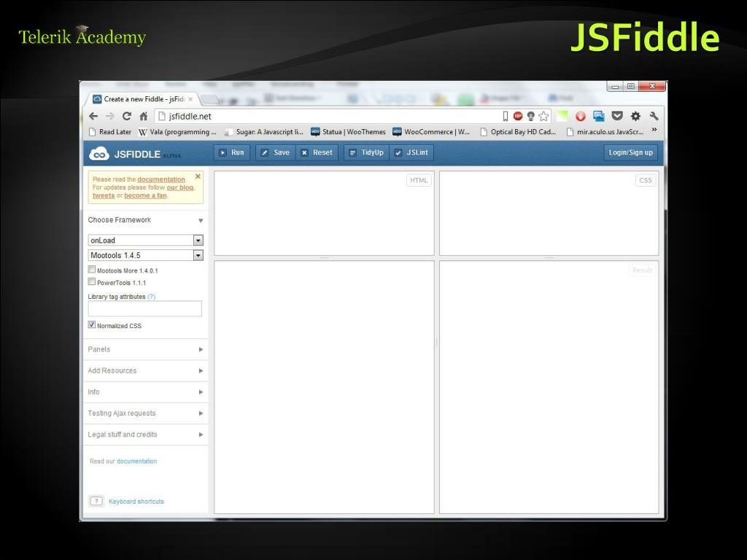Click the red down-arrow extension icon
This screenshot has width=747, height=560.
click(580, 116)
